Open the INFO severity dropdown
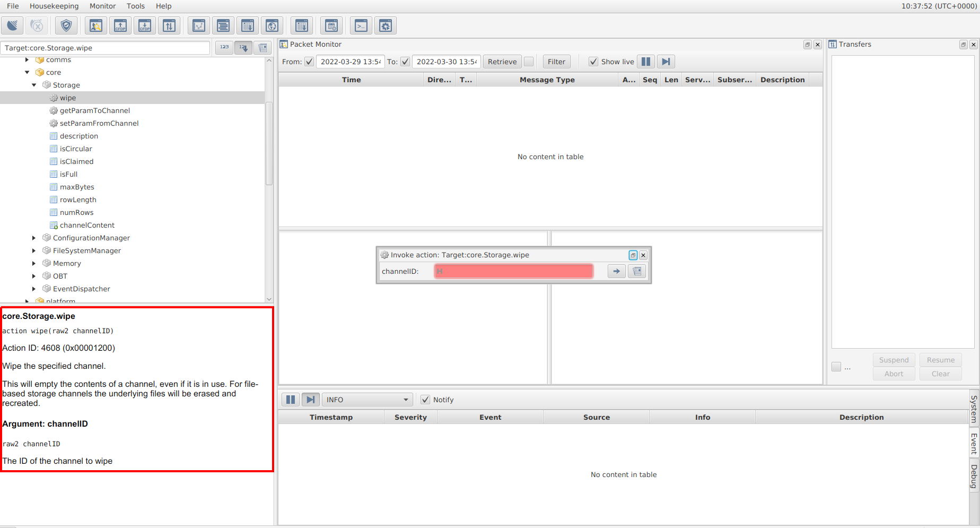Screen dimensions: 980x528 (367, 400)
